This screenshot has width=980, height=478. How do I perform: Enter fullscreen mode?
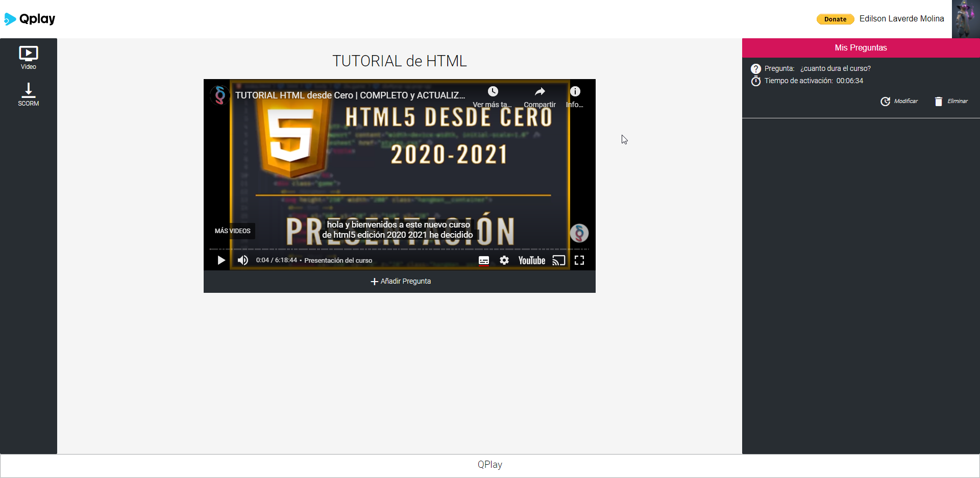tap(579, 260)
